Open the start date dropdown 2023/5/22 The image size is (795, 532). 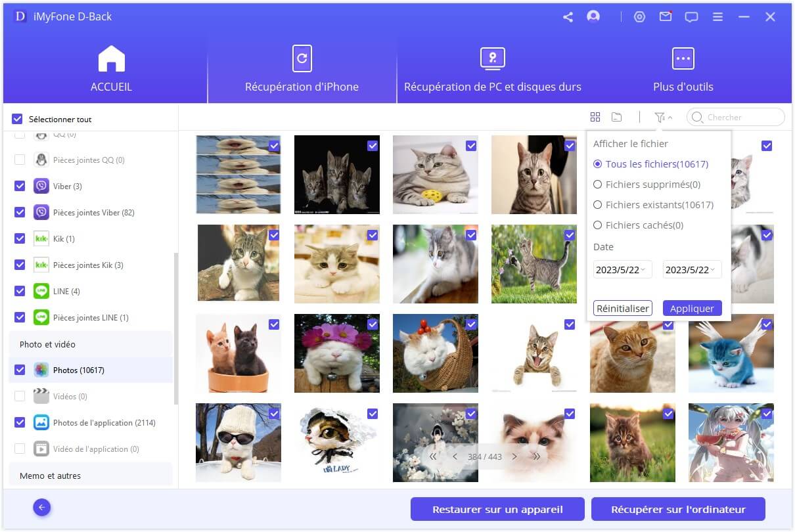tap(622, 269)
